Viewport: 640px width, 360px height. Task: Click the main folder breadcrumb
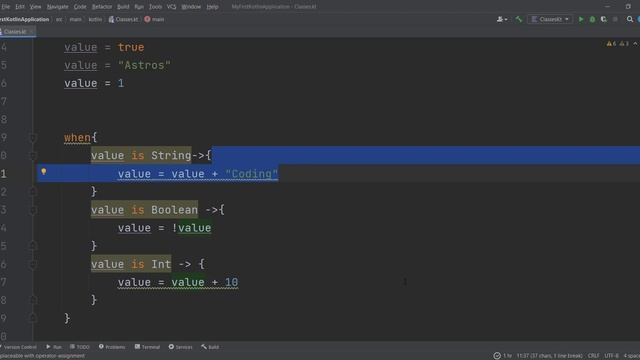[x=76, y=19]
